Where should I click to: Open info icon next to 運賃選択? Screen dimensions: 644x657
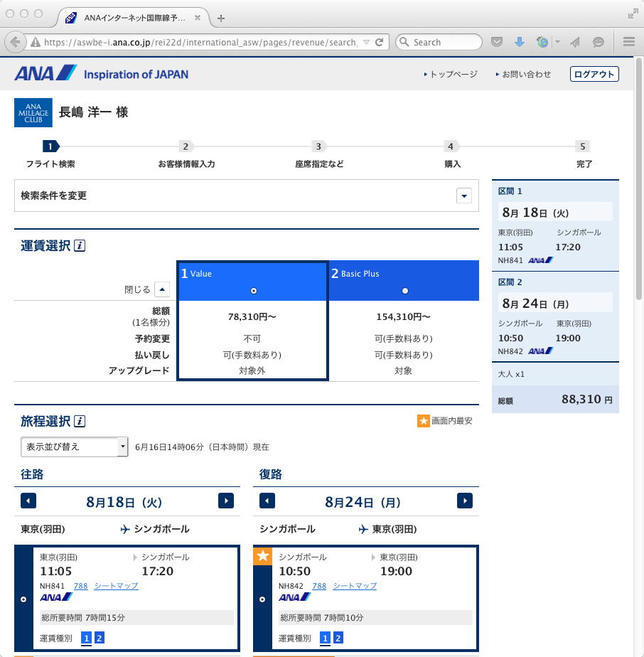pos(80,245)
